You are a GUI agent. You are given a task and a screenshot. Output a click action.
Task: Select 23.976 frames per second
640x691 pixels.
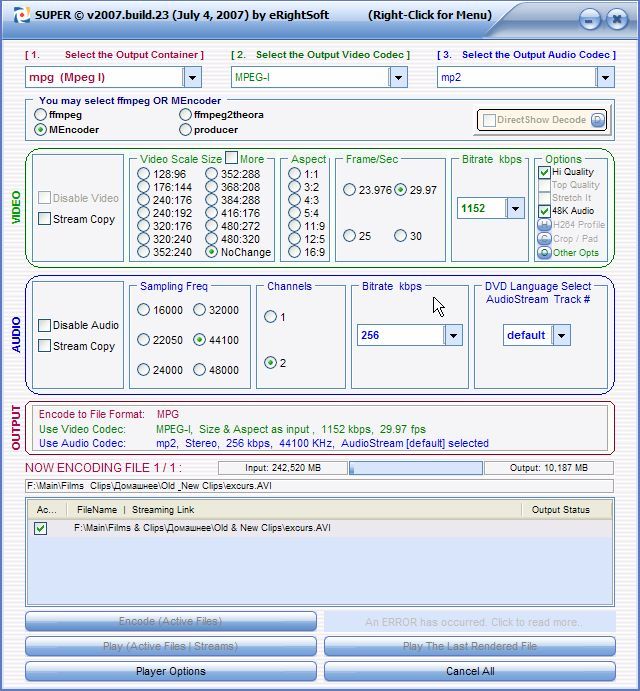(x=349, y=190)
